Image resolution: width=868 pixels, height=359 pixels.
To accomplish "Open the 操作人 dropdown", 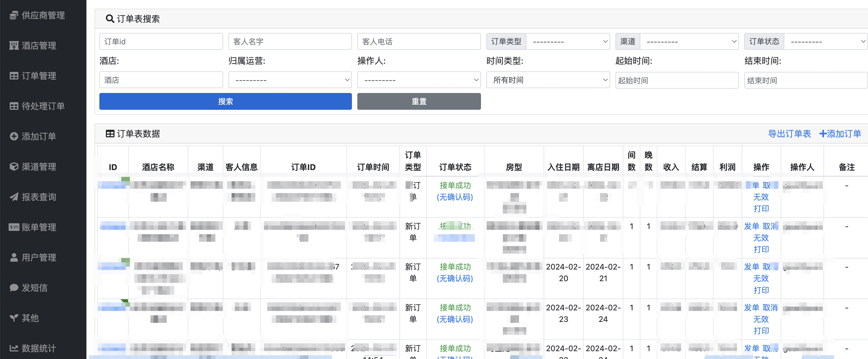I will (x=419, y=80).
